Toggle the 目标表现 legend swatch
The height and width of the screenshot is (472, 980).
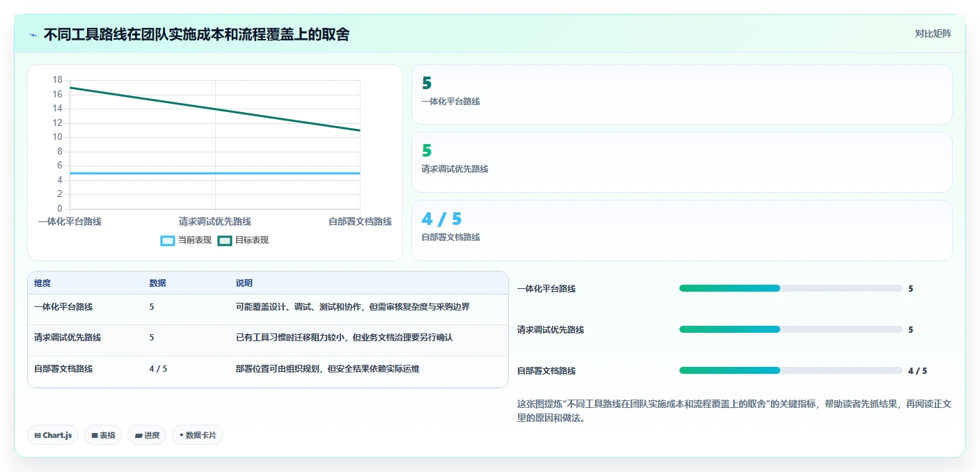(x=225, y=240)
